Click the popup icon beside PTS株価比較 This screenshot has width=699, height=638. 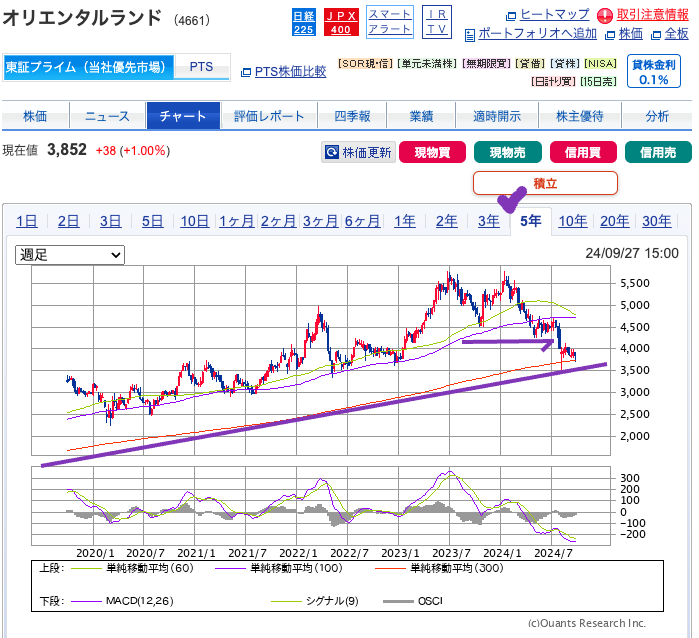point(246,72)
